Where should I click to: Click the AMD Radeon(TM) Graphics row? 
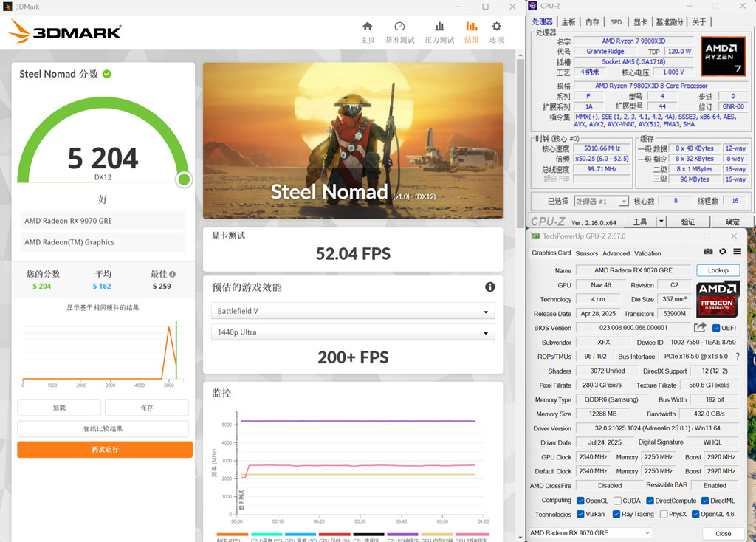103,242
